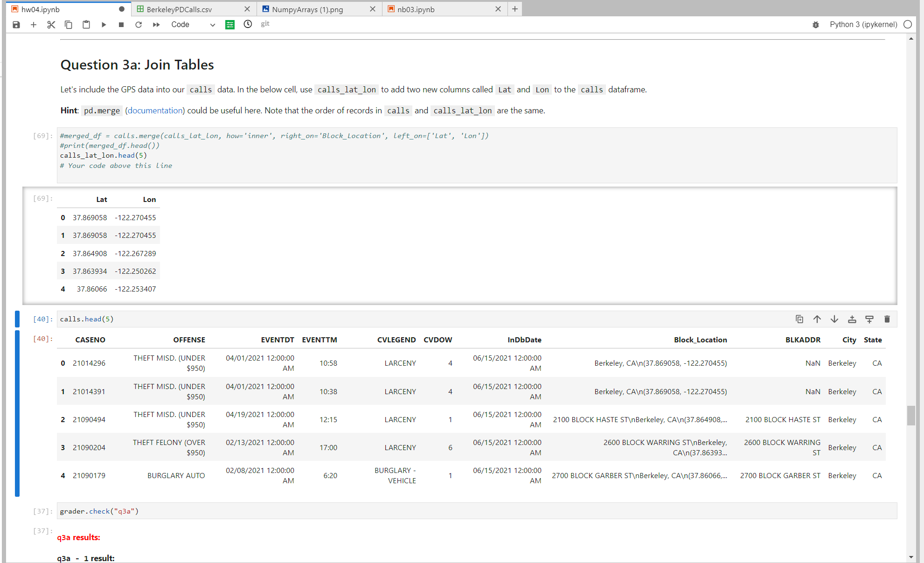The image size is (924, 563).
Task: Paste cell from clipboard
Action: (86, 24)
